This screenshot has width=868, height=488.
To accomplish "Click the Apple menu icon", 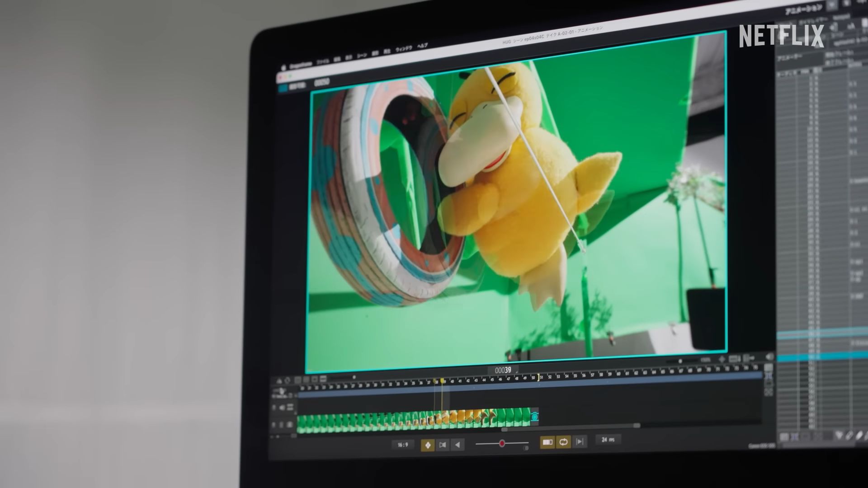I will [284, 67].
